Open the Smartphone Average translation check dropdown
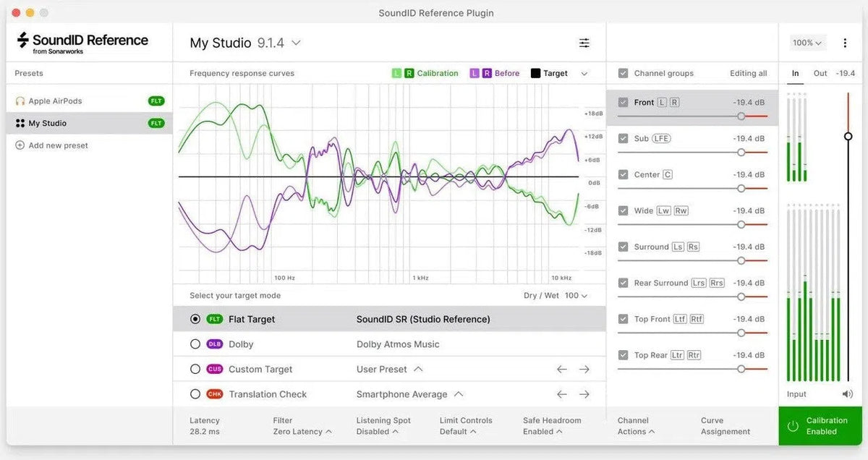Screen dimensions: 868x460 pyautogui.click(x=458, y=393)
